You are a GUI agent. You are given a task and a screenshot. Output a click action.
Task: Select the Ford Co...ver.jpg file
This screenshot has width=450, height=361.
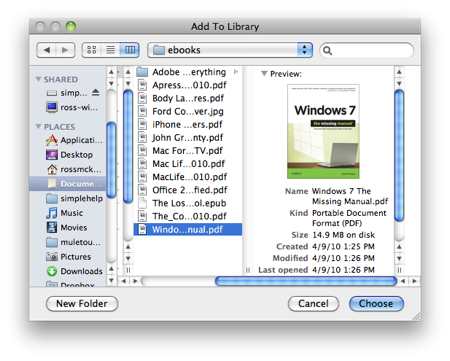click(187, 111)
